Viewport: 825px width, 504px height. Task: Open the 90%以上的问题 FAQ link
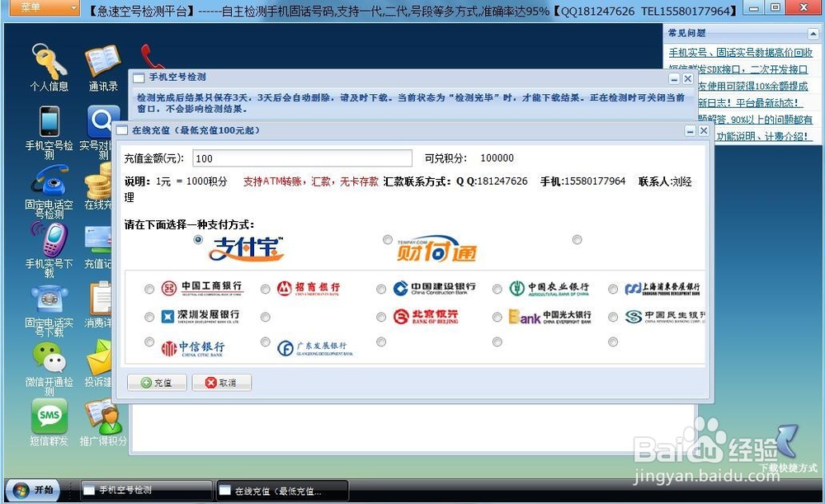755,120
